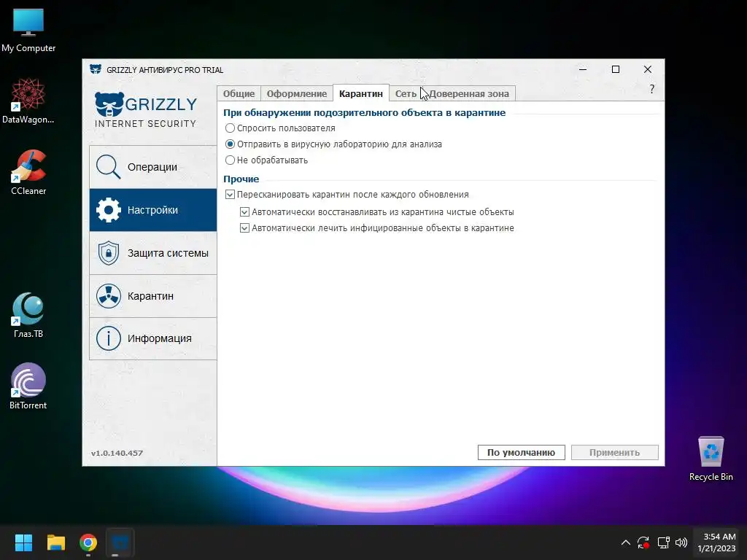
Task: Click the help question mark icon
Action: 651,89
